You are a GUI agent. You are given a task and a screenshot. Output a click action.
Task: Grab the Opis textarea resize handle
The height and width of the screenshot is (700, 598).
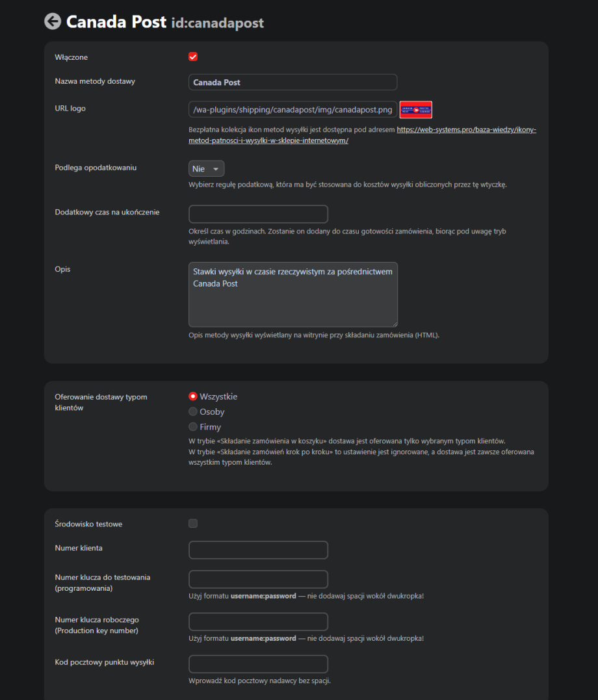[394, 323]
